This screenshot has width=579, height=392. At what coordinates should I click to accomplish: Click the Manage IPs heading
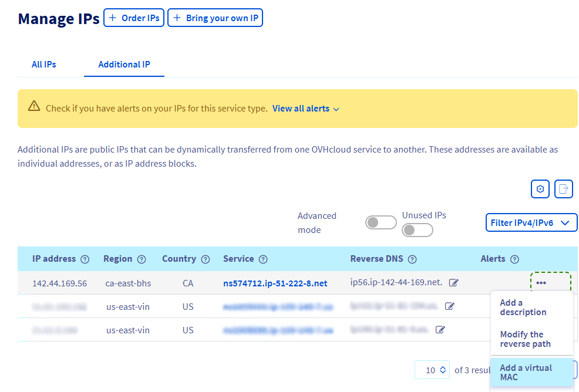tap(59, 18)
